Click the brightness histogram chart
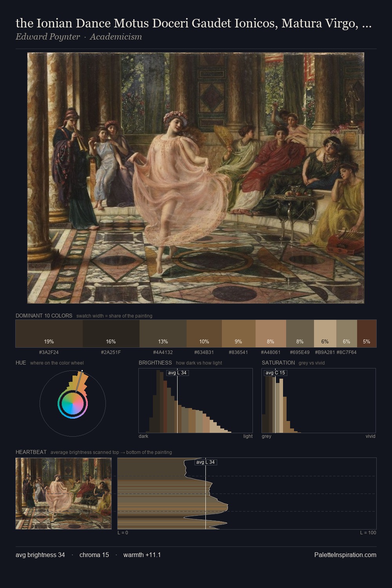392x588 pixels. tap(196, 401)
